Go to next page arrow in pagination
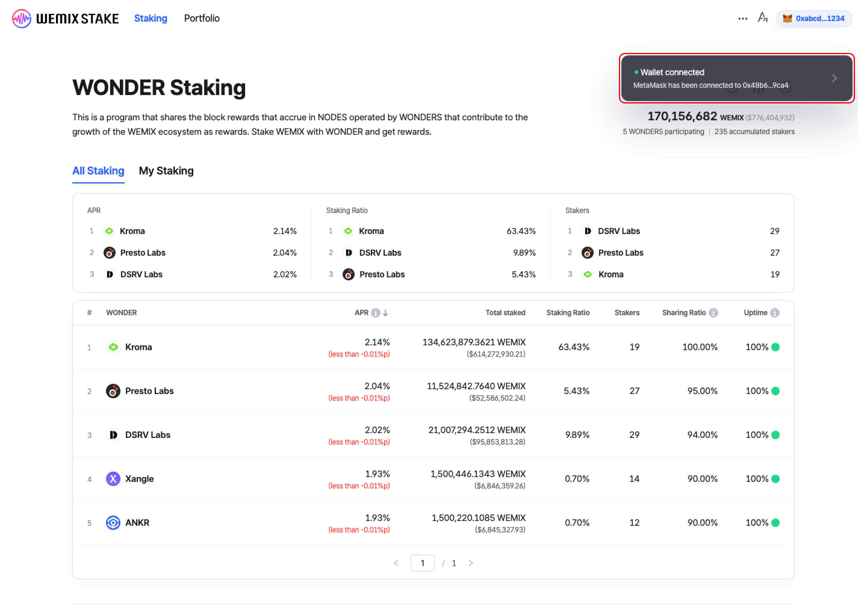This screenshot has height=616, width=867. coord(471,563)
